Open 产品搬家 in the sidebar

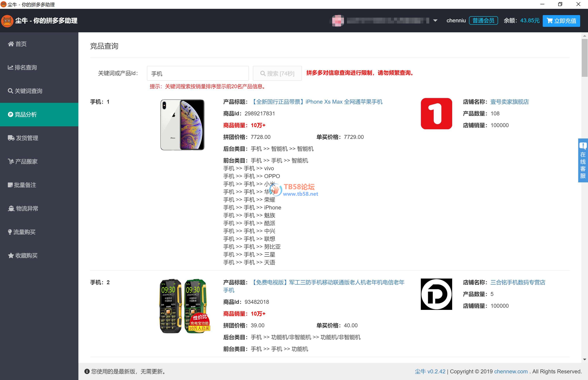(39, 161)
